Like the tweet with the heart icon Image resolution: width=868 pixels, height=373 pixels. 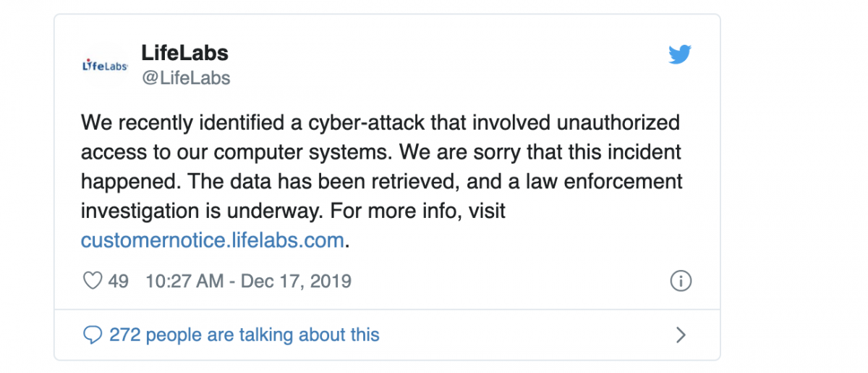point(93,281)
